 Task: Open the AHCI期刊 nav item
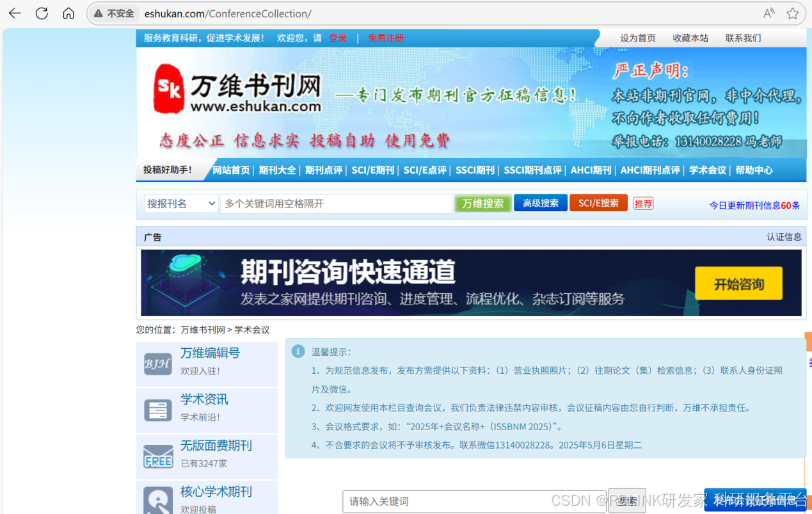(x=591, y=170)
